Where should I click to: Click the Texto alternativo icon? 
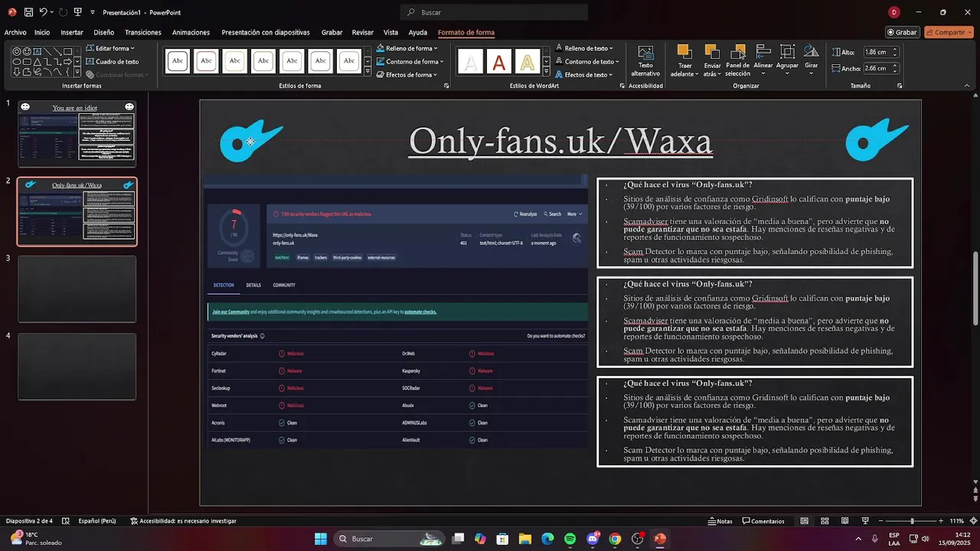645,60
